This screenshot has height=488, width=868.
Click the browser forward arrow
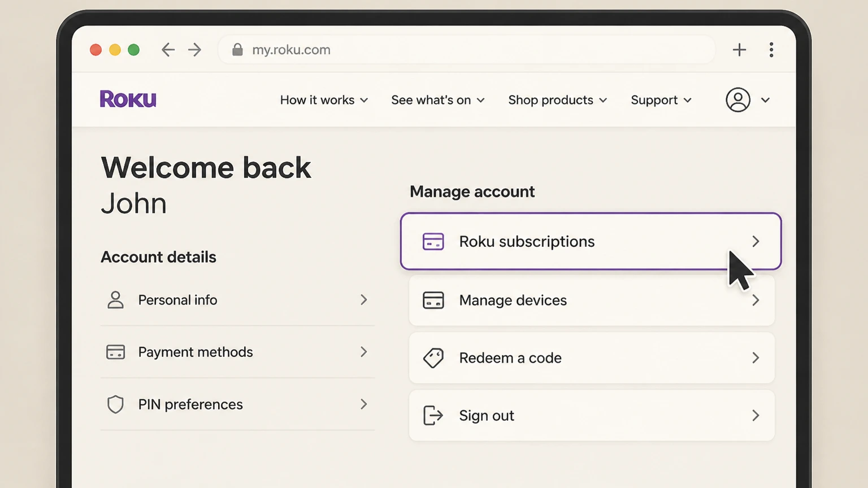[194, 50]
